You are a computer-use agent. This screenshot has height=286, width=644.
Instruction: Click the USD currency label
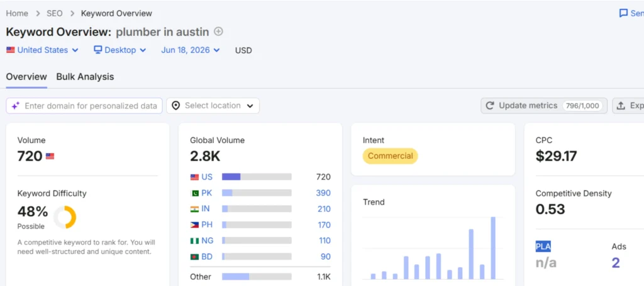click(x=243, y=50)
